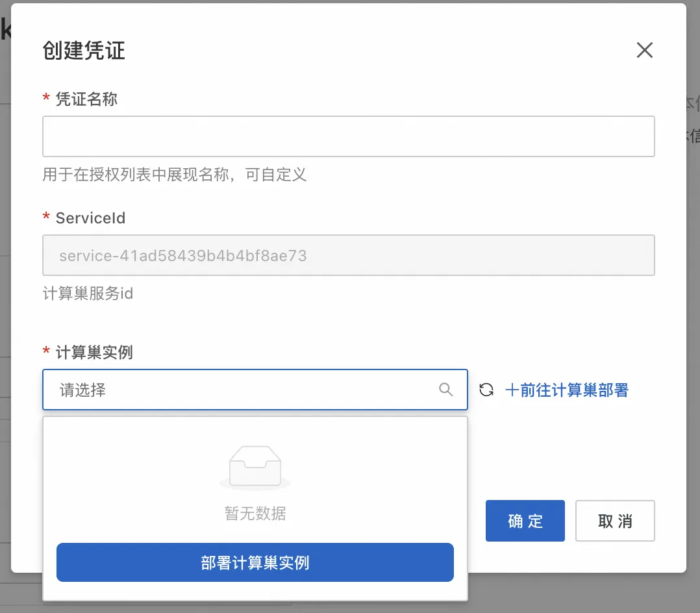Click the plus icon before 前往计算巢部署
This screenshot has height=613, width=700.
pos(512,390)
